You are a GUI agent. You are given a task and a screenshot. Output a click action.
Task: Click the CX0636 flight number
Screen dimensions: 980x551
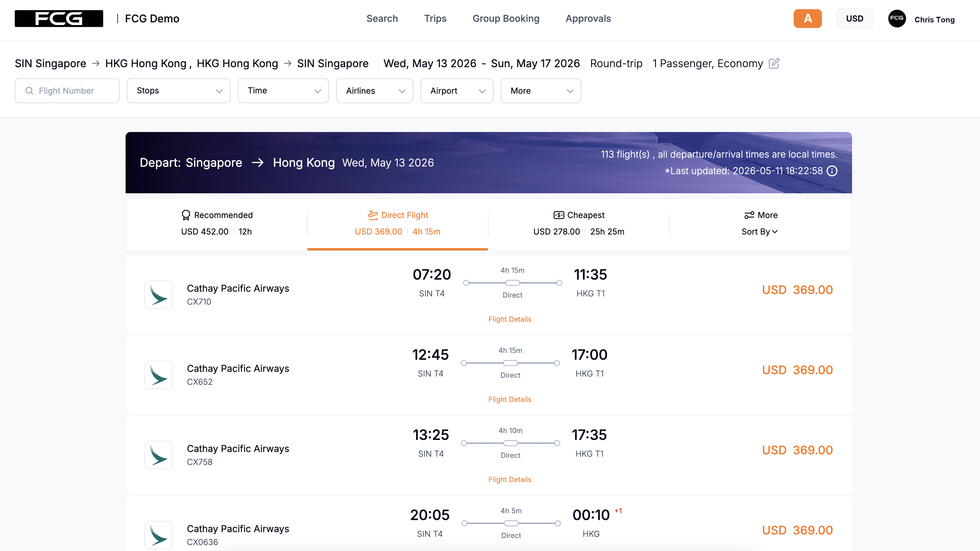click(x=202, y=543)
